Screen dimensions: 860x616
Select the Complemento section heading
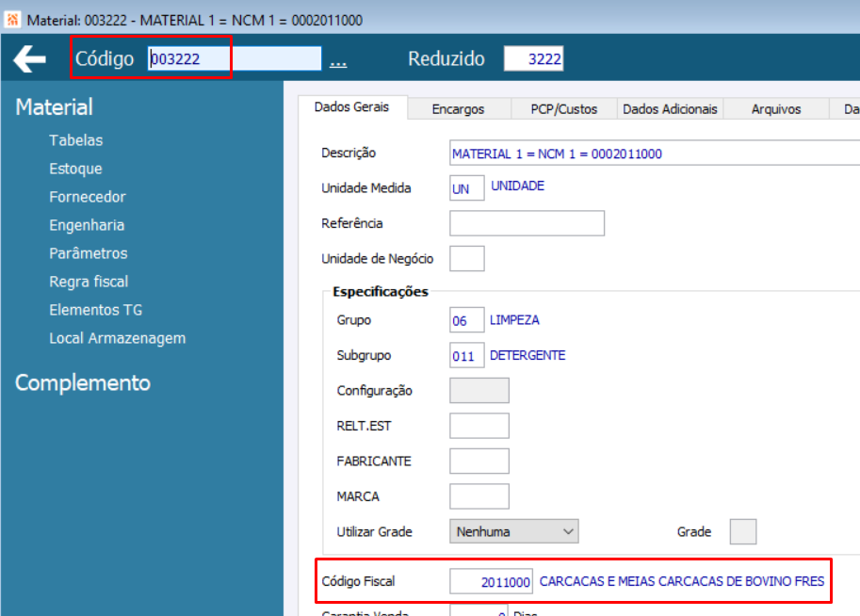click(83, 382)
